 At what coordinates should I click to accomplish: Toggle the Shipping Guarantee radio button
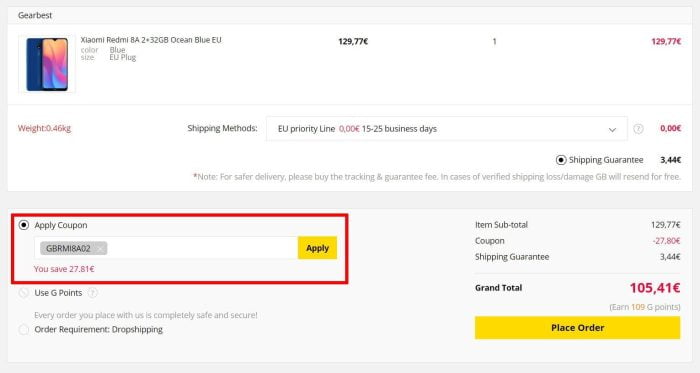561,160
